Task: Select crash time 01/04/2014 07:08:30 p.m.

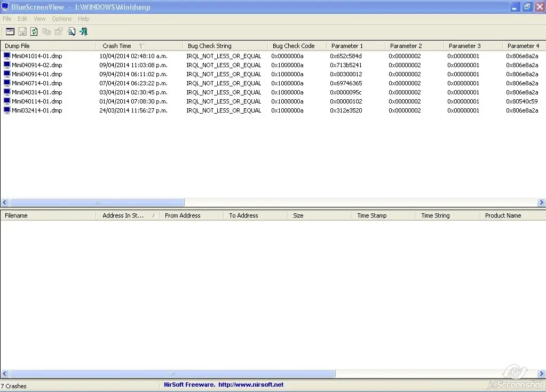Action: tap(133, 101)
